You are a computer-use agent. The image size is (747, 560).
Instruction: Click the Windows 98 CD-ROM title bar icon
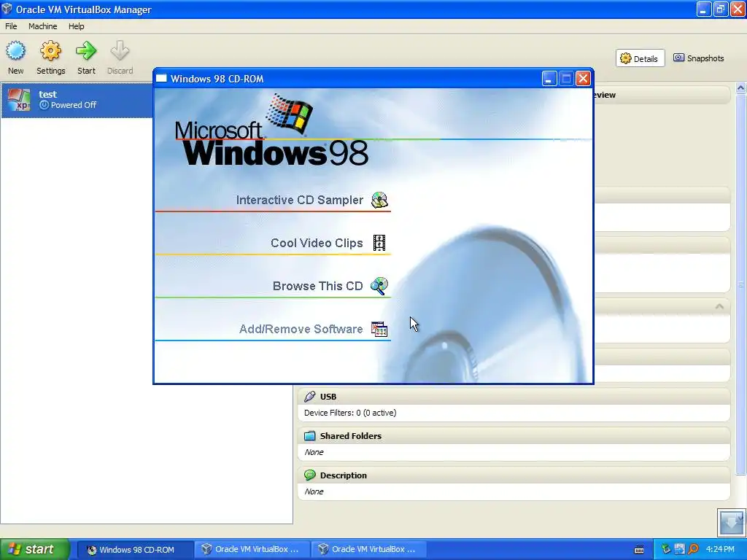[x=161, y=79]
